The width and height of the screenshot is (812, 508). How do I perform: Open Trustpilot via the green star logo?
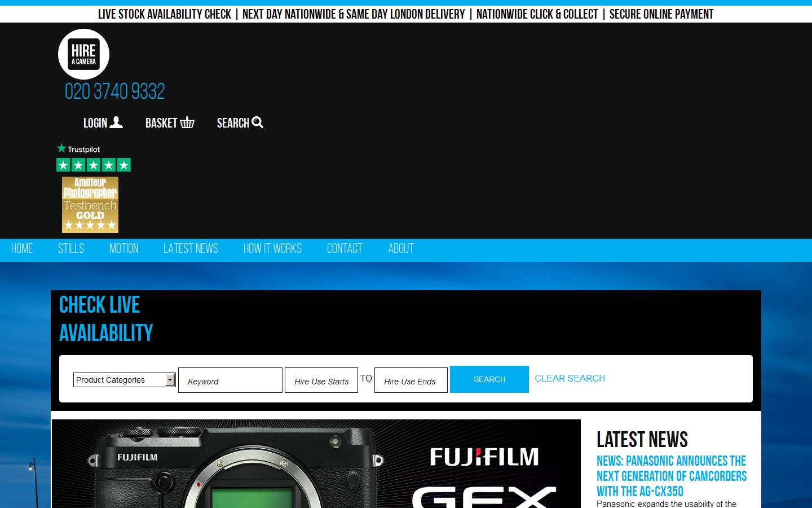pyautogui.click(x=79, y=149)
